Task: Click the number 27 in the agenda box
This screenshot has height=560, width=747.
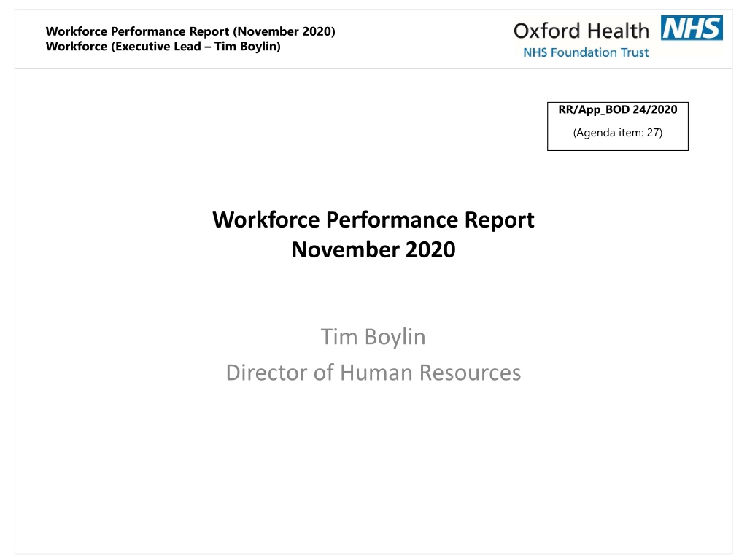Action: click(x=652, y=133)
